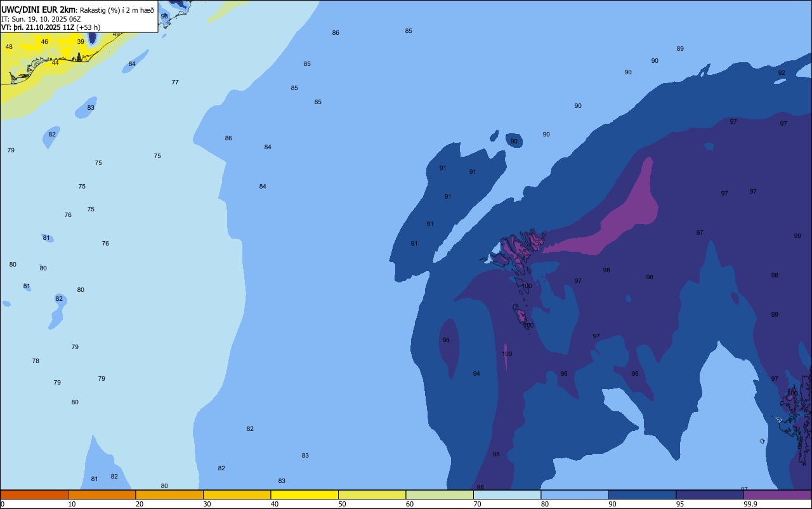Select the dark blue 90–95 legend swatch
The width and height of the screenshot is (812, 509).
pos(642,494)
